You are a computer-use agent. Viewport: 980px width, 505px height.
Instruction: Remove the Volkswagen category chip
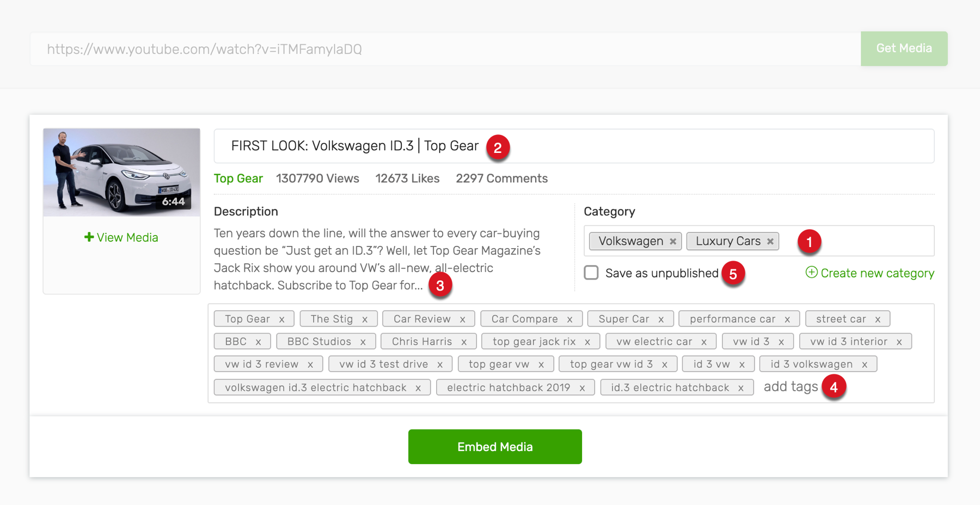point(673,241)
